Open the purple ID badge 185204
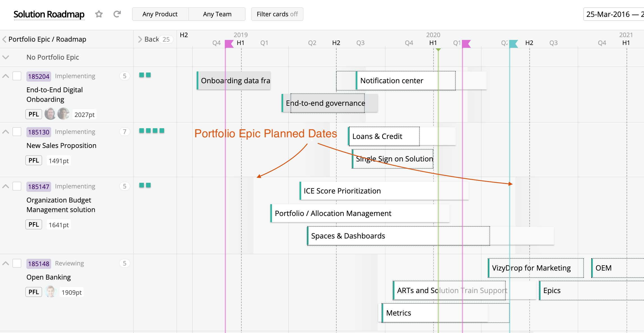This screenshot has height=333, width=644. pos(38,76)
